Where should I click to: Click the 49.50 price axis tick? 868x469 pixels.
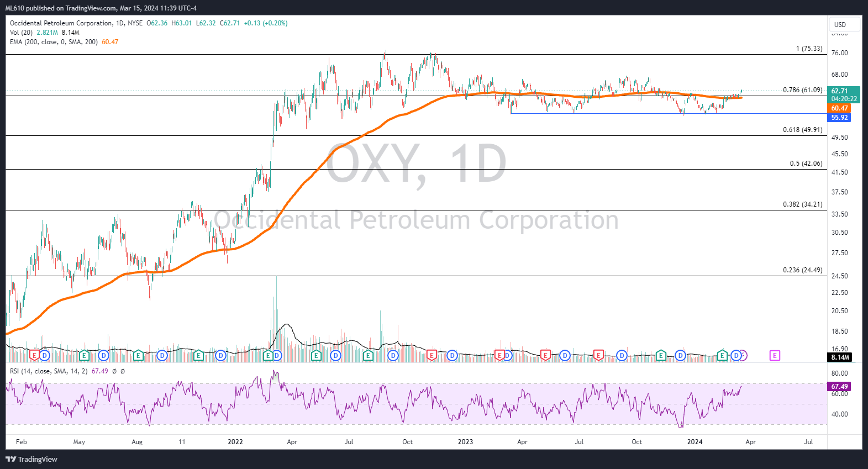839,138
